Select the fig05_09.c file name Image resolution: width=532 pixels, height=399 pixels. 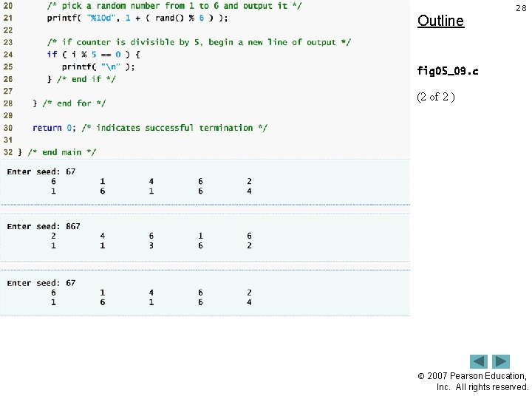[x=448, y=71]
